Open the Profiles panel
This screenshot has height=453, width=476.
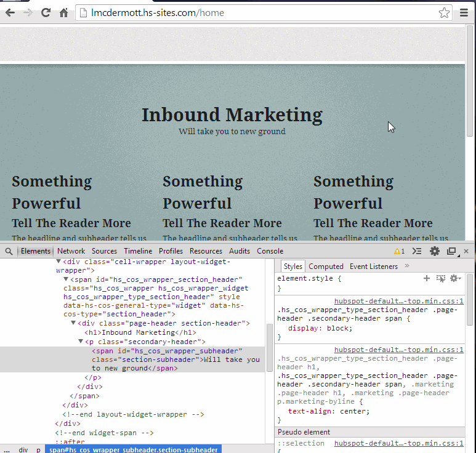(x=171, y=251)
